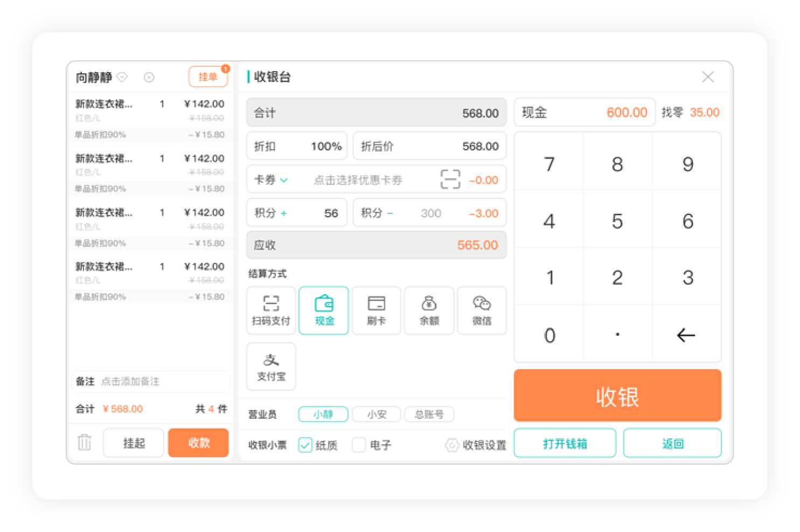Expand the 卡券 dropdown
800x532 pixels.
click(x=271, y=179)
